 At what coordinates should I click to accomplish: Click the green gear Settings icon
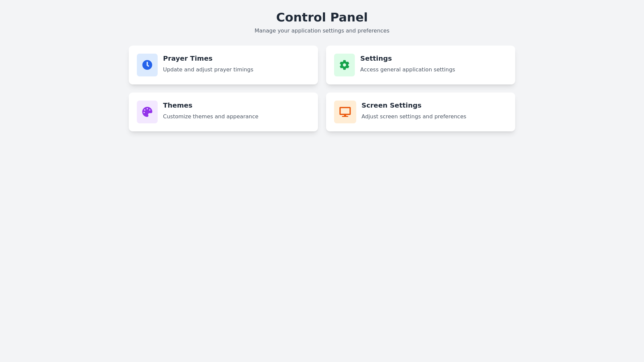click(344, 65)
